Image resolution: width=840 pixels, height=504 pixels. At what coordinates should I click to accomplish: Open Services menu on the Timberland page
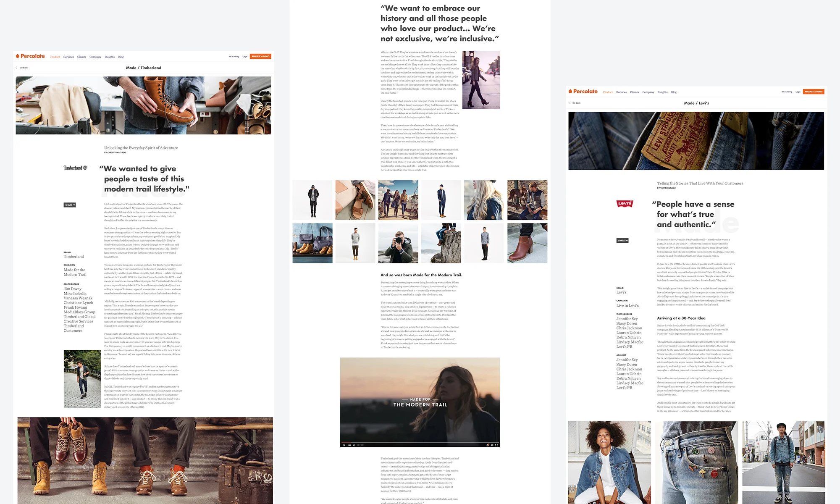click(68, 57)
